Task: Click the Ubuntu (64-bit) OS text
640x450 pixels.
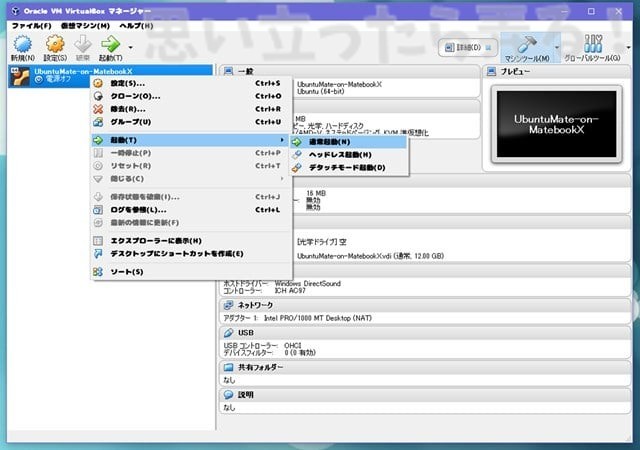Action: pyautogui.click(x=320, y=91)
